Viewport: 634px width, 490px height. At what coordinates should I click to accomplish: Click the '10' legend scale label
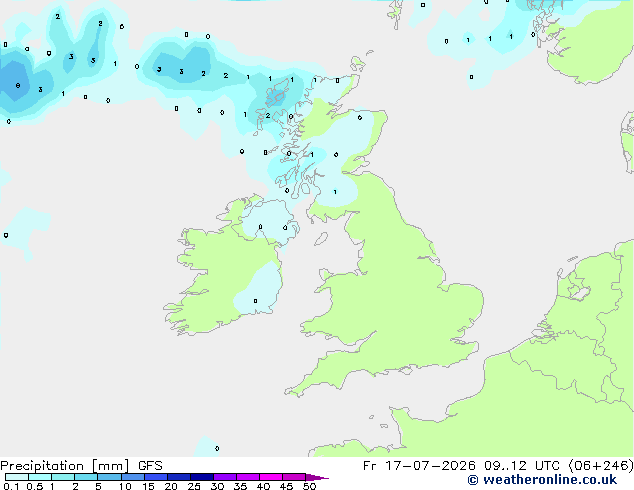point(125,486)
